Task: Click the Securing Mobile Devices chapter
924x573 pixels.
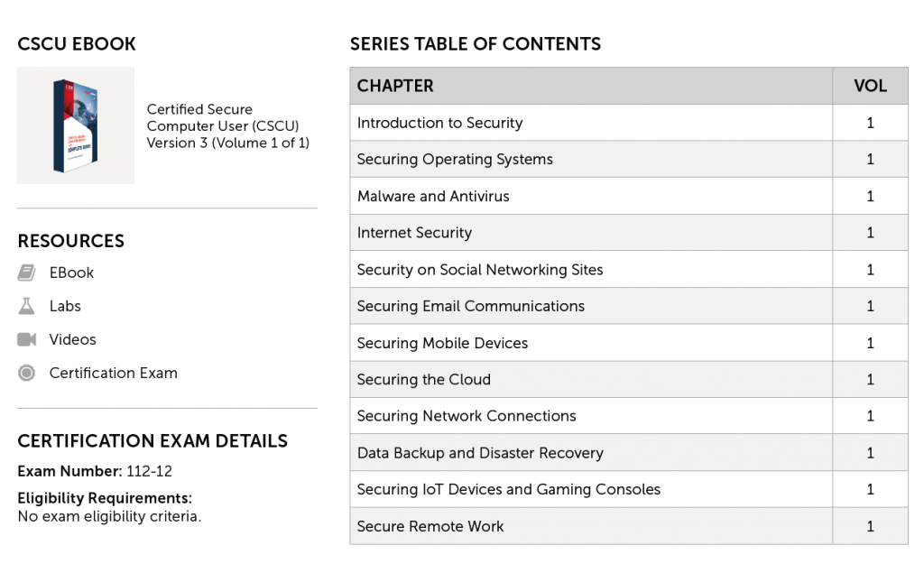Action: tap(442, 343)
